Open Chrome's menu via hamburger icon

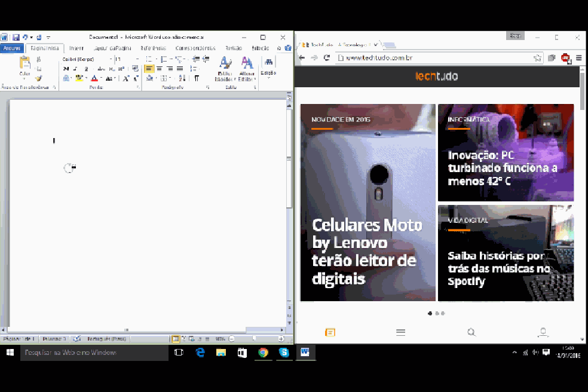577,57
